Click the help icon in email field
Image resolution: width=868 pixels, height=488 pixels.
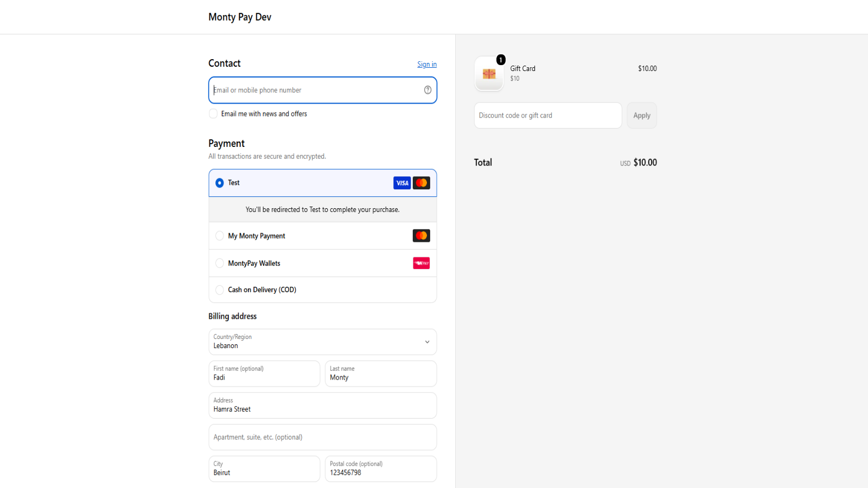coord(427,90)
